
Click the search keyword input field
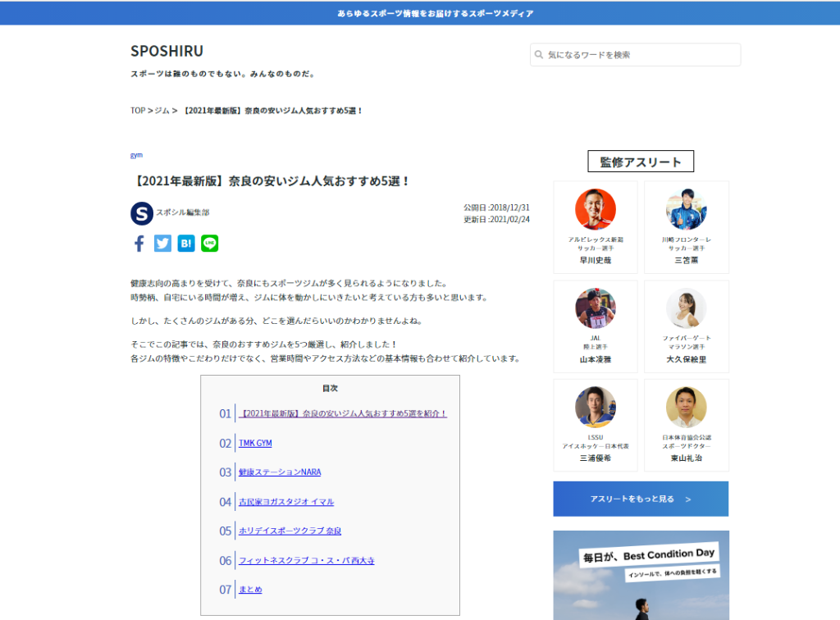tap(636, 55)
